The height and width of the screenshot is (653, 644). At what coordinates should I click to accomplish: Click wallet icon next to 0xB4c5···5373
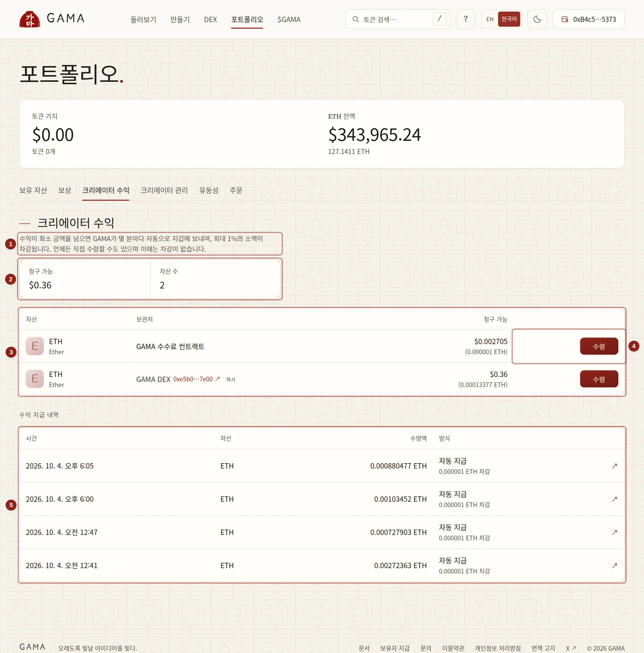pyautogui.click(x=565, y=19)
